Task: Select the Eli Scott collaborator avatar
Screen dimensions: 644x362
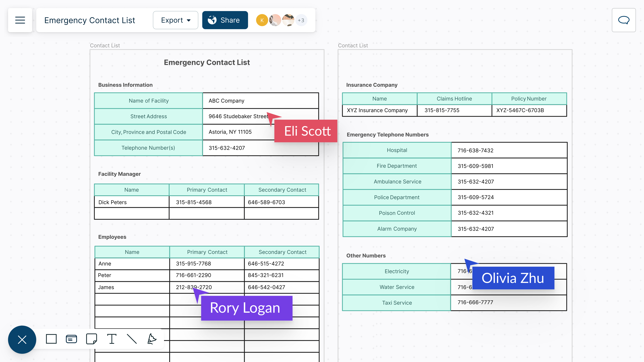Action: point(275,20)
